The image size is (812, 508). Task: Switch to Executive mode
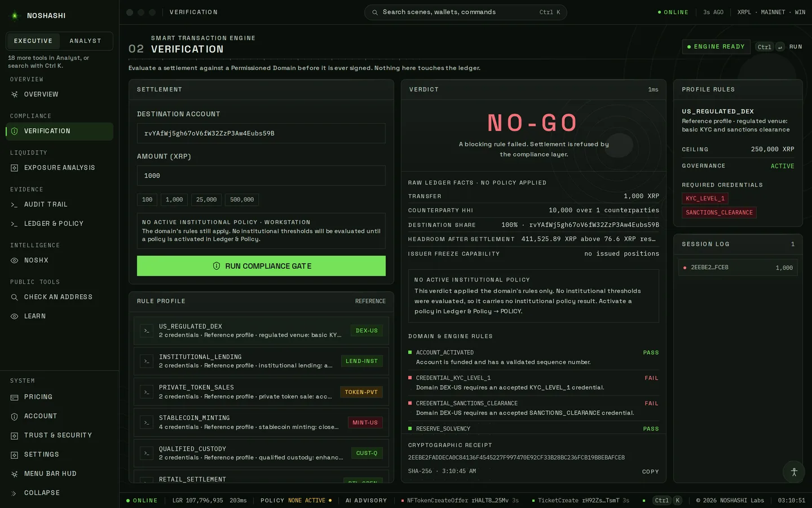point(33,41)
